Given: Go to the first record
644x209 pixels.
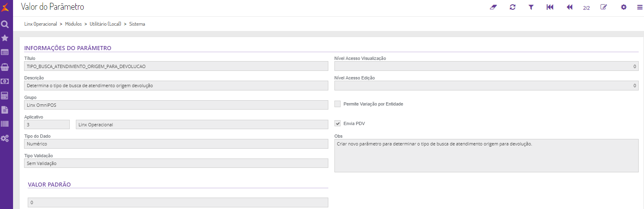Looking at the screenshot, I should pos(550,7).
